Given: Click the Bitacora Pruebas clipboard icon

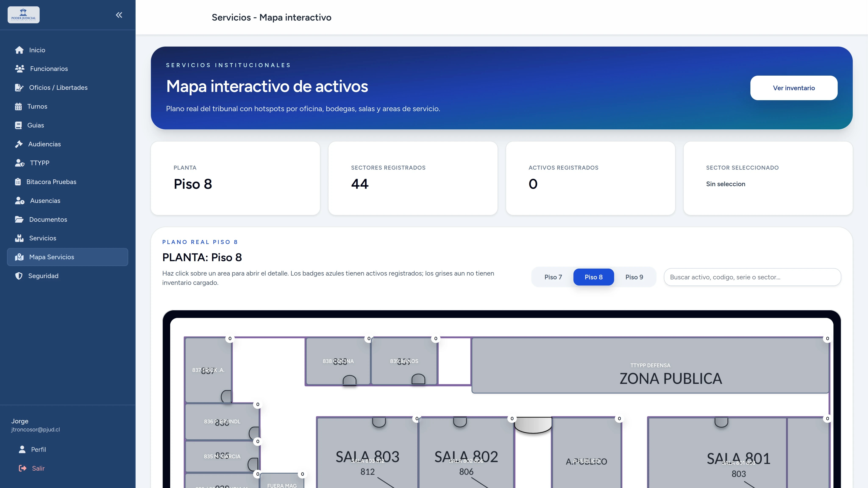Looking at the screenshot, I should click(18, 182).
